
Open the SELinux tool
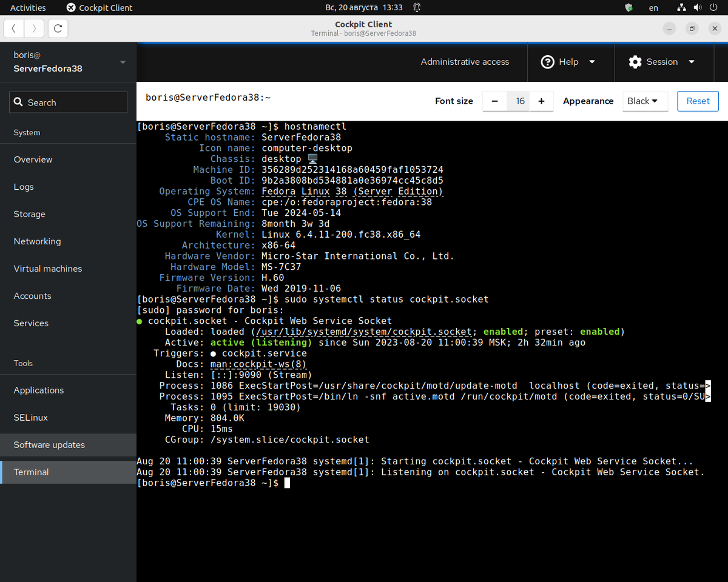pos(30,417)
